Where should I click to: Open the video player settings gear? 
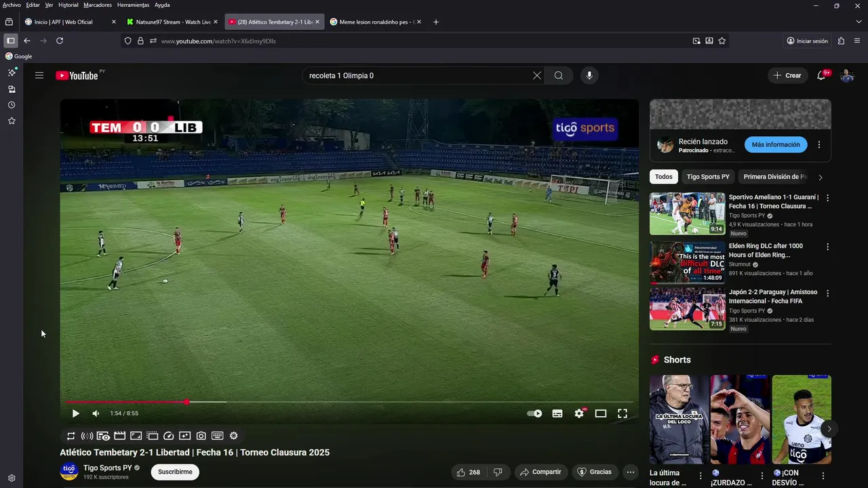coord(579,413)
